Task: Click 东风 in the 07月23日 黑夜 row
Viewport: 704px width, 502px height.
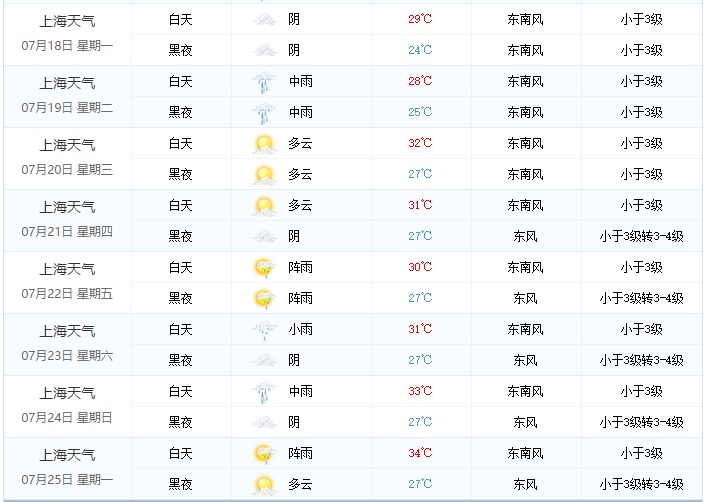Action: click(x=525, y=360)
